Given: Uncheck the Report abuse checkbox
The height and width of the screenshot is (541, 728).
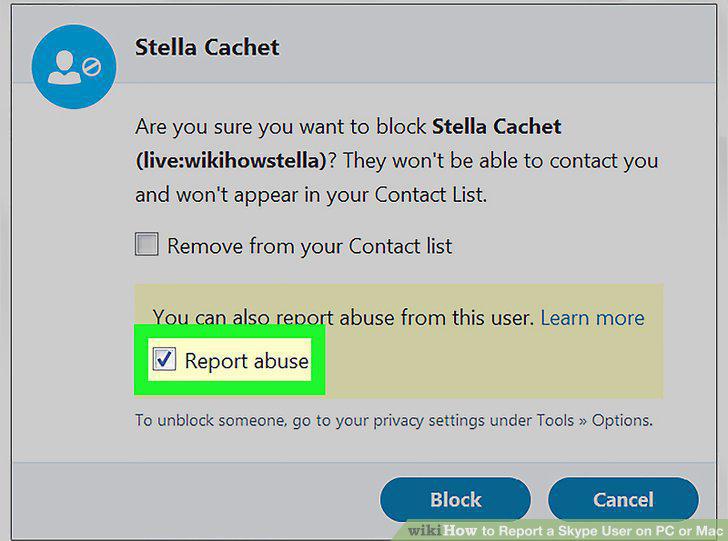Looking at the screenshot, I should coord(164,359).
